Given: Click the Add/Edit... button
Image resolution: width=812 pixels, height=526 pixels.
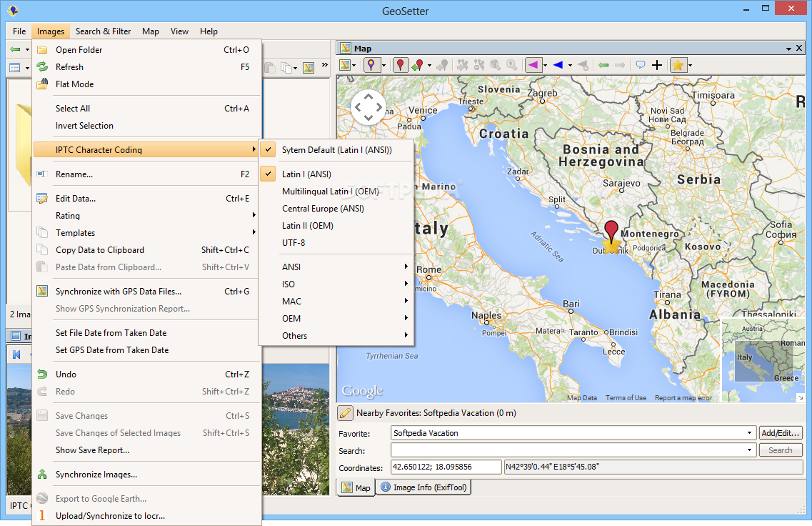Looking at the screenshot, I should pos(781,433).
